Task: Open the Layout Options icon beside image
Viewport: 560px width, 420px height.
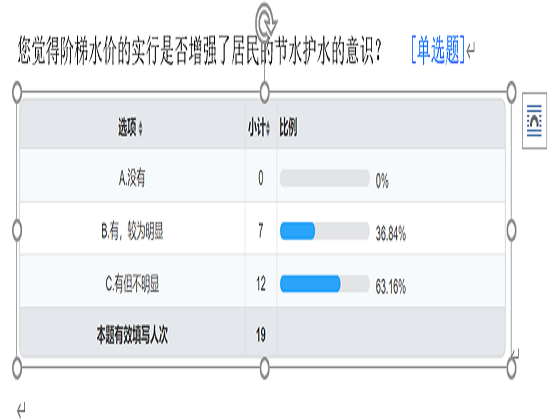Action: 534,121
